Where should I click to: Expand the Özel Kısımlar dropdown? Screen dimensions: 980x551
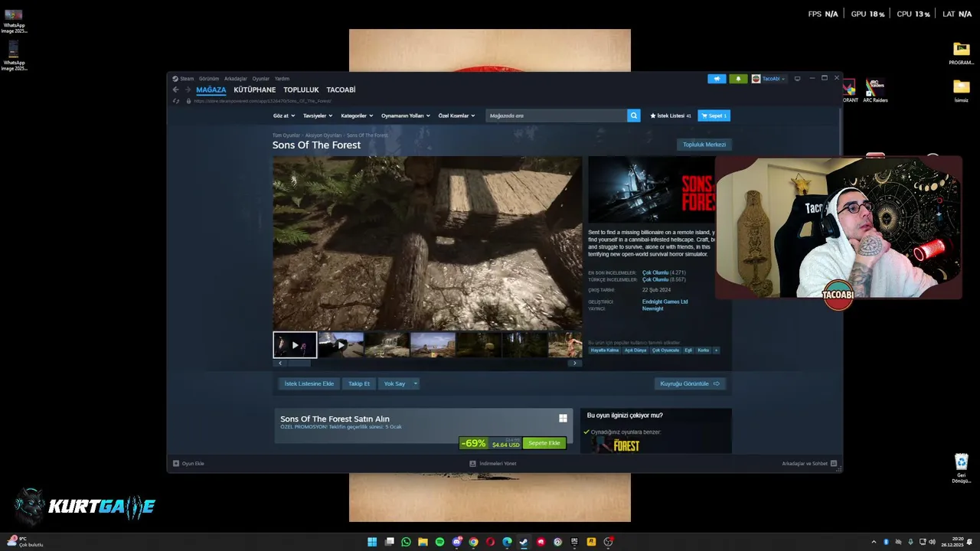[456, 116]
